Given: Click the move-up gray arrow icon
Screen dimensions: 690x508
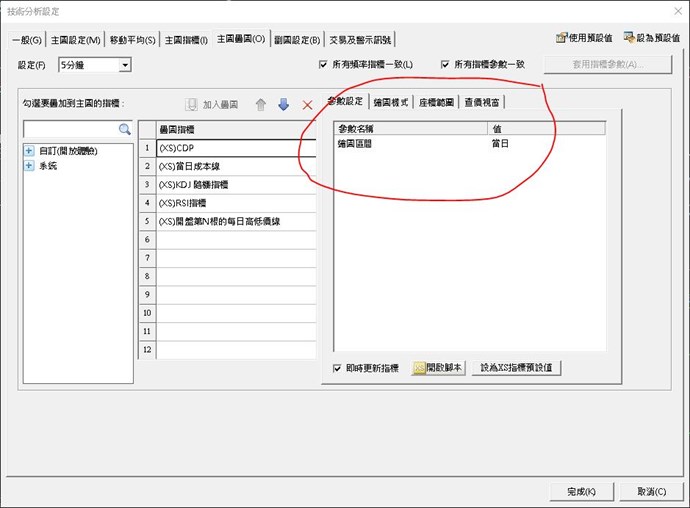Looking at the screenshot, I should (x=261, y=104).
